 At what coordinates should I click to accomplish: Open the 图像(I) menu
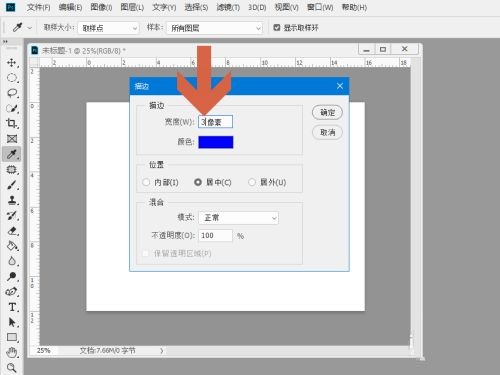[101, 7]
